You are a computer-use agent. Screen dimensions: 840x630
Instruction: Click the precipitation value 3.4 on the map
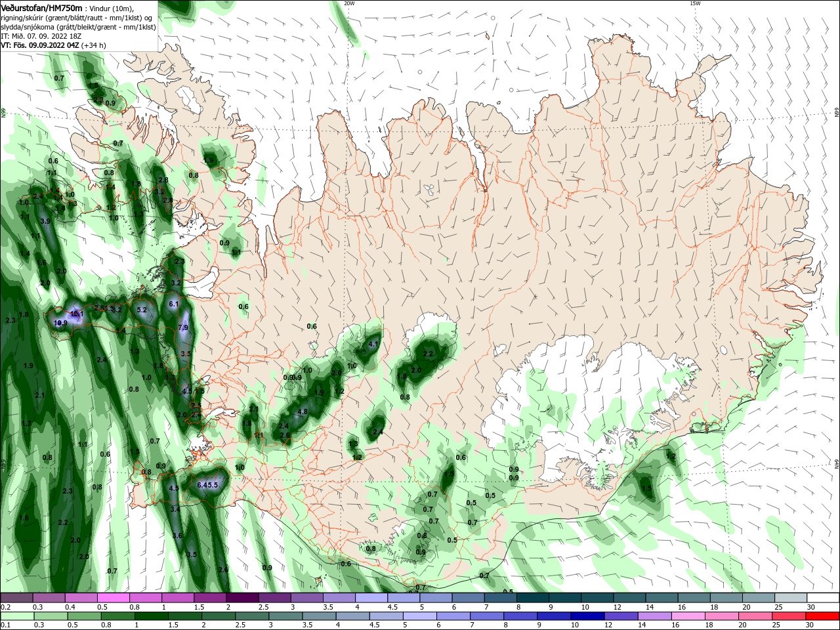[x=175, y=509]
